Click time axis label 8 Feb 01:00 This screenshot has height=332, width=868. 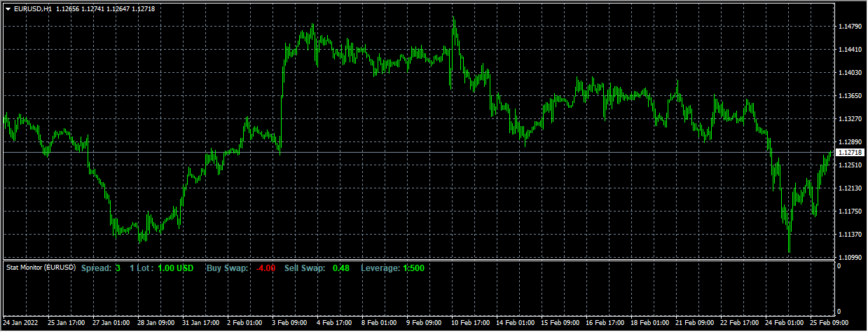[379, 324]
